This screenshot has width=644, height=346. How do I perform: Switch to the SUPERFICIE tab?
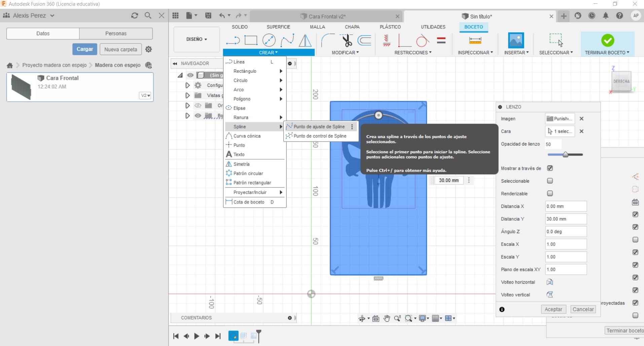click(x=278, y=27)
